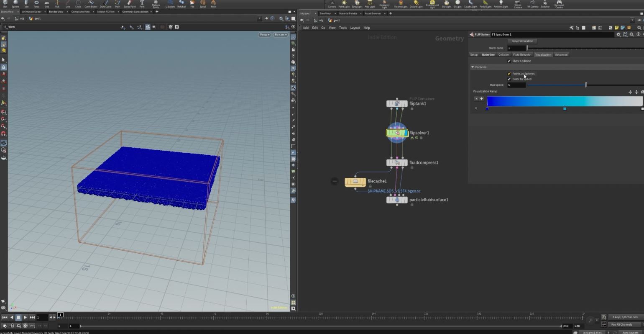
Task: Click the Key All Channels button
Action: click(623, 324)
